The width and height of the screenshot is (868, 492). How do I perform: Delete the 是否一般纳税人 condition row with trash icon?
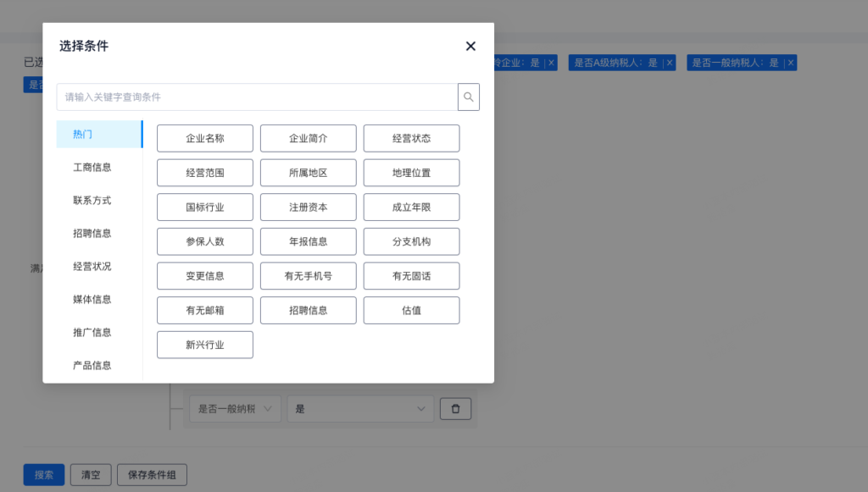click(455, 409)
